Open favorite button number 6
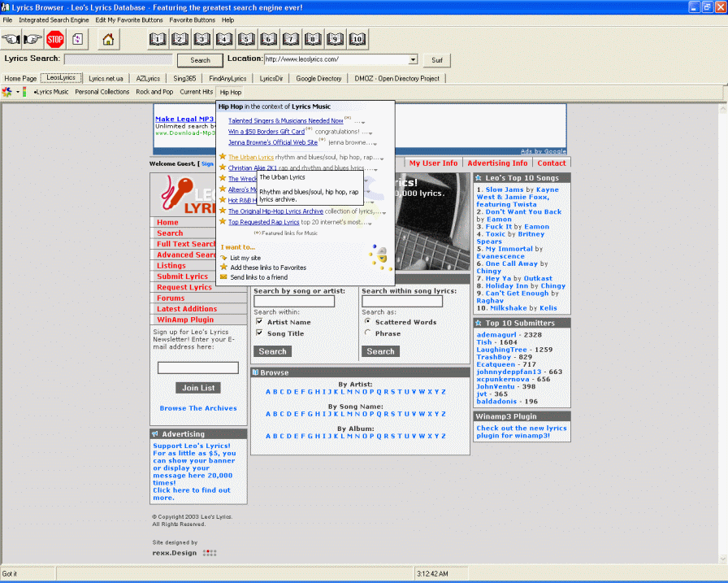The height and width of the screenshot is (583, 728). (x=268, y=40)
